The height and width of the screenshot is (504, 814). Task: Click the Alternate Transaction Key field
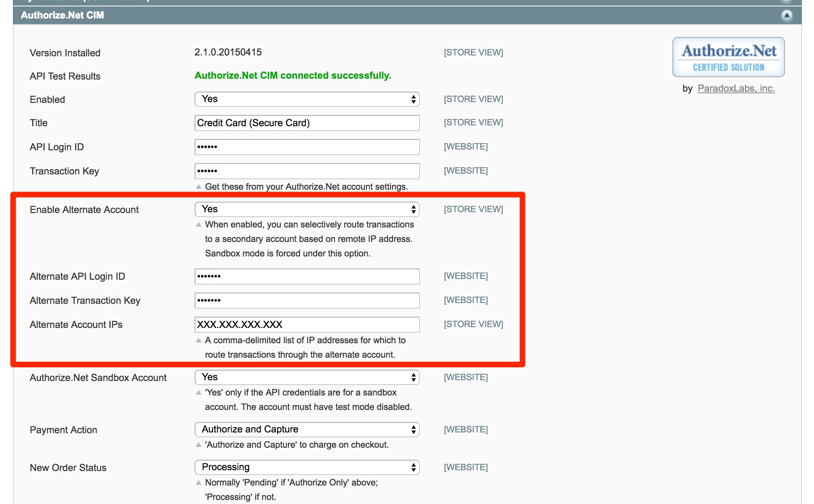coord(307,301)
